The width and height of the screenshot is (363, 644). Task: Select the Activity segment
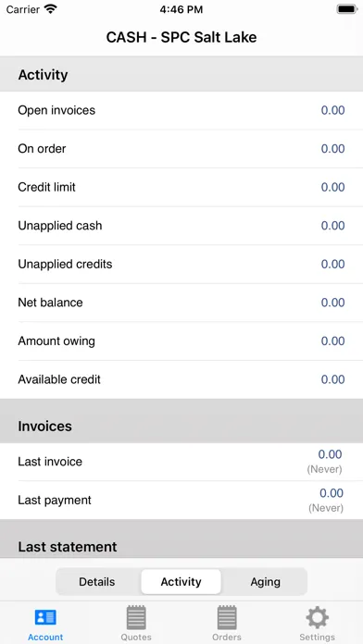click(181, 582)
